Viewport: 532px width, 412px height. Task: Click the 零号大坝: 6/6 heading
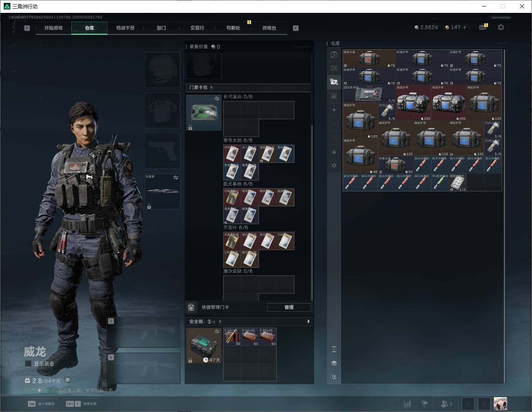point(238,140)
